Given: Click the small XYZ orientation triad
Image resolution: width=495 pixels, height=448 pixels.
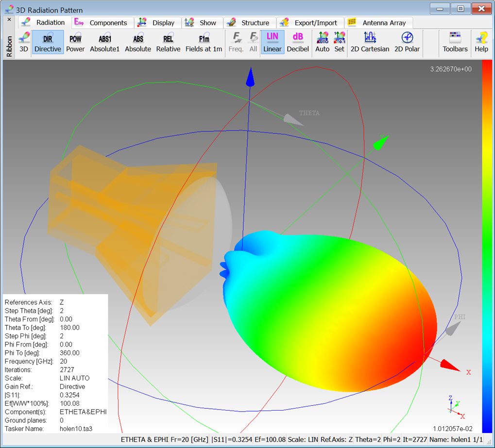Looking at the screenshot, I should (456, 407).
